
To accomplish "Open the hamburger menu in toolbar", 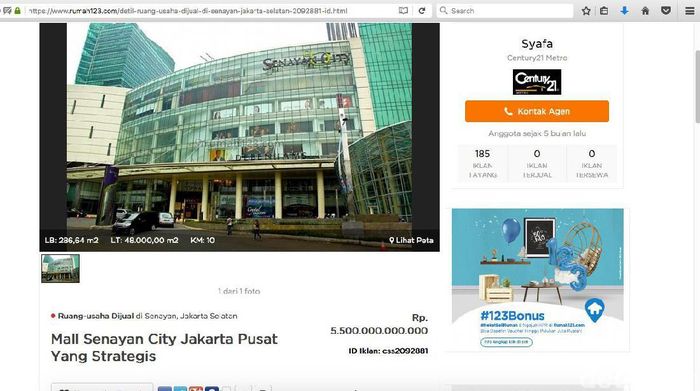I will (690, 11).
